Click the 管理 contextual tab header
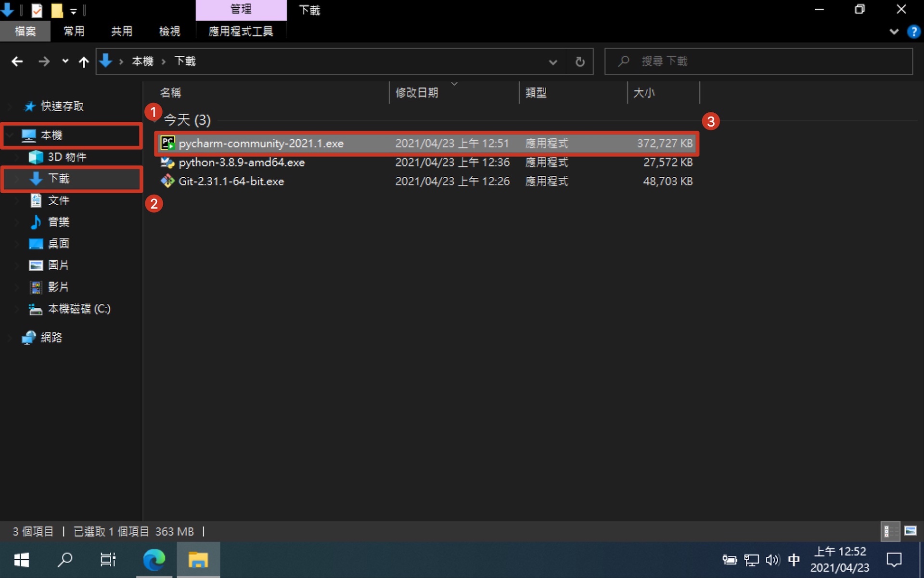 pos(241,10)
